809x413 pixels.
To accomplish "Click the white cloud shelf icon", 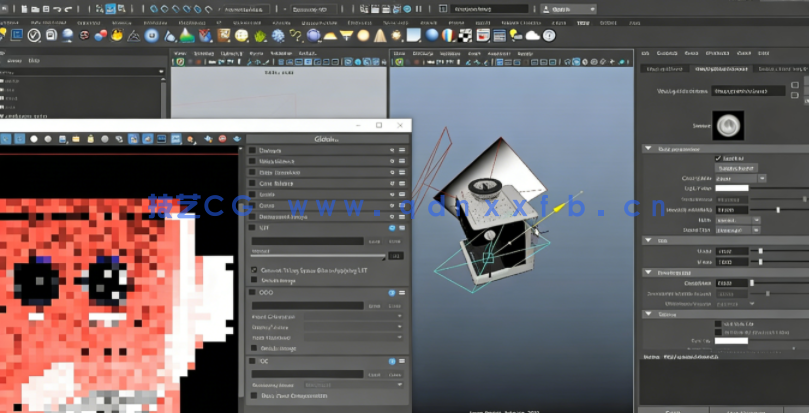I will point(533,35).
